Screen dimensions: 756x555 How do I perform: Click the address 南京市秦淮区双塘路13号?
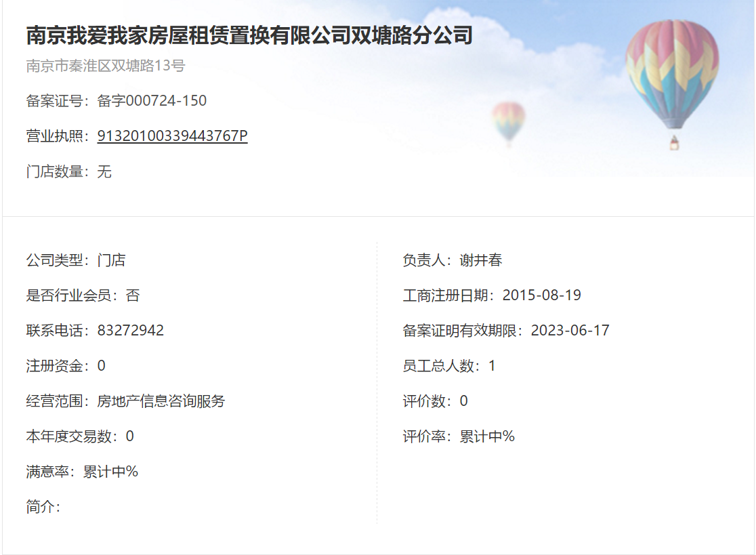pos(106,66)
